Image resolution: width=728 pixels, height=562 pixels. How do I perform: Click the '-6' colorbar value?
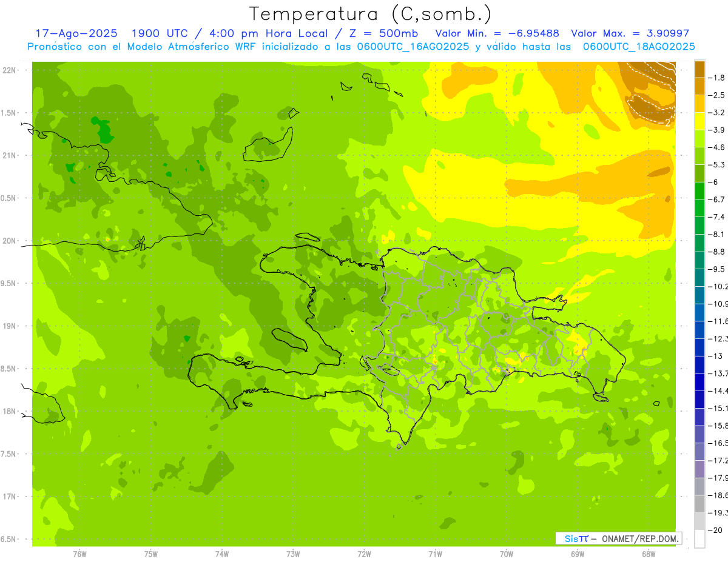713,182
